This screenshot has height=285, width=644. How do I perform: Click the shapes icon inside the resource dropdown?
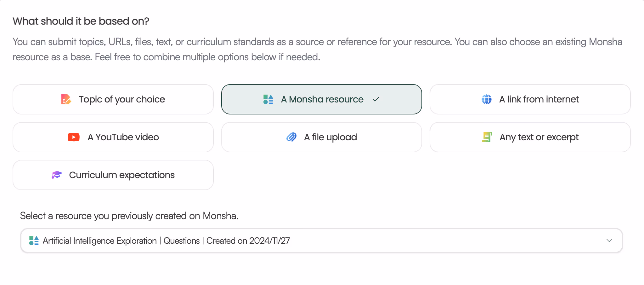34,241
